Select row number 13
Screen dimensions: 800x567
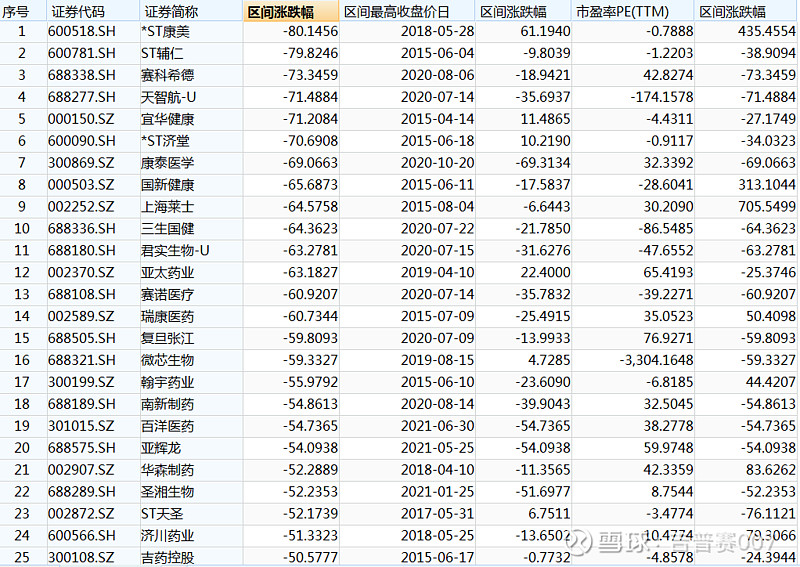[22, 294]
